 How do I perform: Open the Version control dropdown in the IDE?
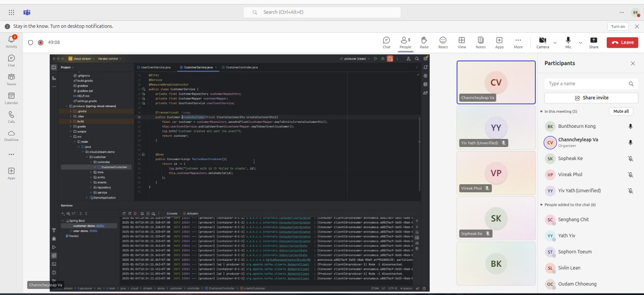pyautogui.click(x=110, y=59)
